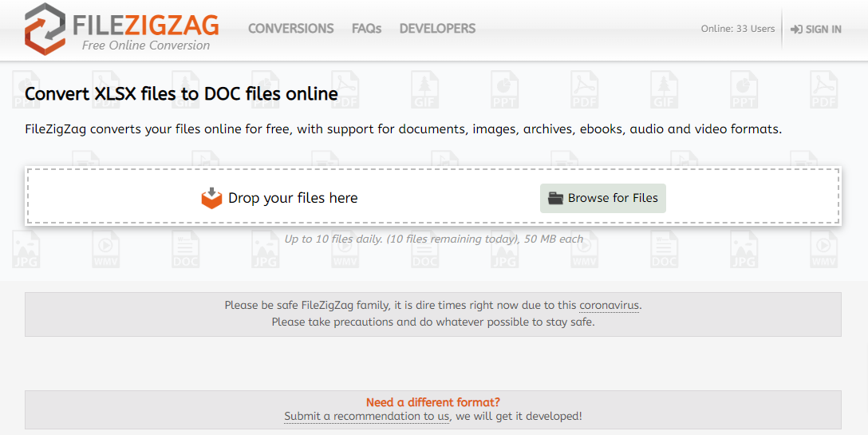Click the FileZigZag description paragraph
Image resolution: width=868 pixels, height=435 pixels.
click(404, 129)
